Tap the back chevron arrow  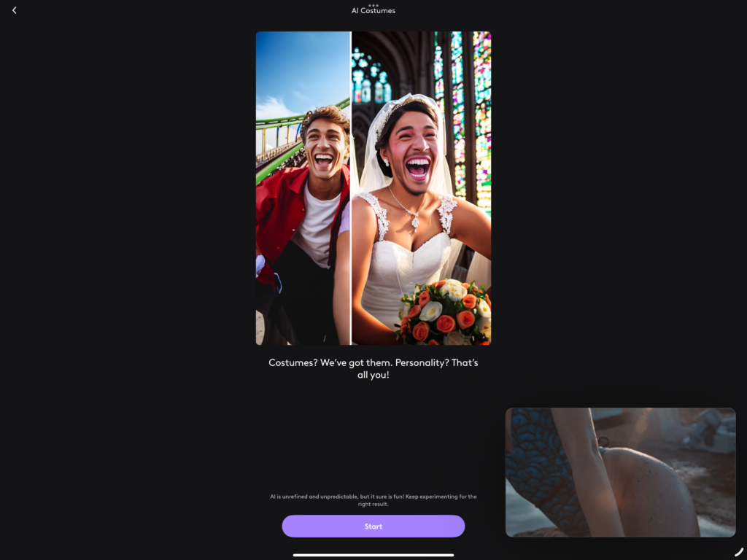point(14,10)
